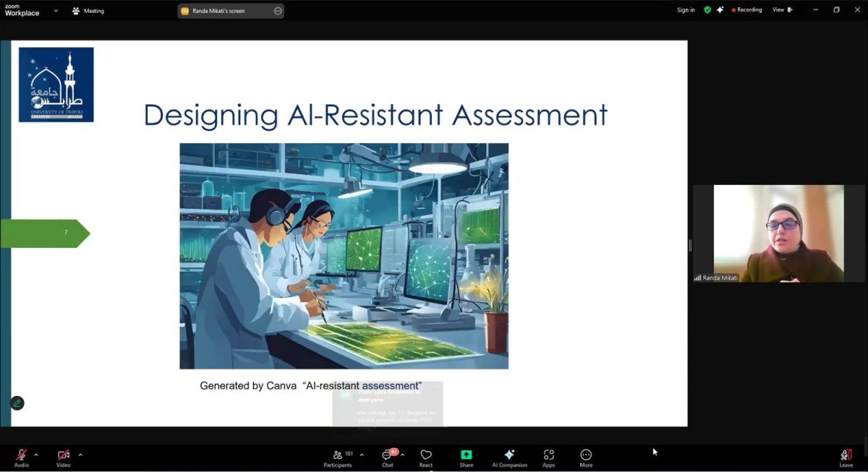Open the View layout menu
Image resolution: width=868 pixels, height=472 pixels.
pos(782,10)
